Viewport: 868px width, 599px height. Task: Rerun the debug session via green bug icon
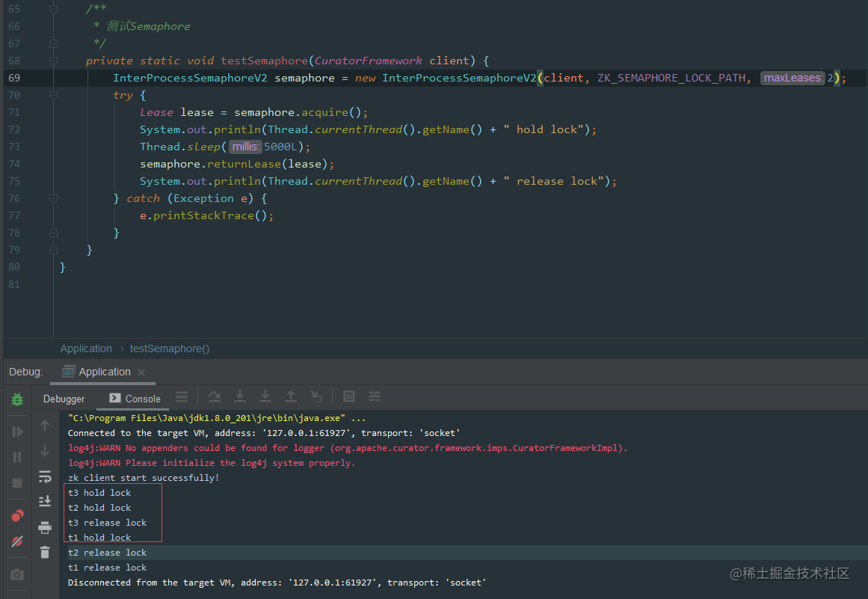point(16,399)
